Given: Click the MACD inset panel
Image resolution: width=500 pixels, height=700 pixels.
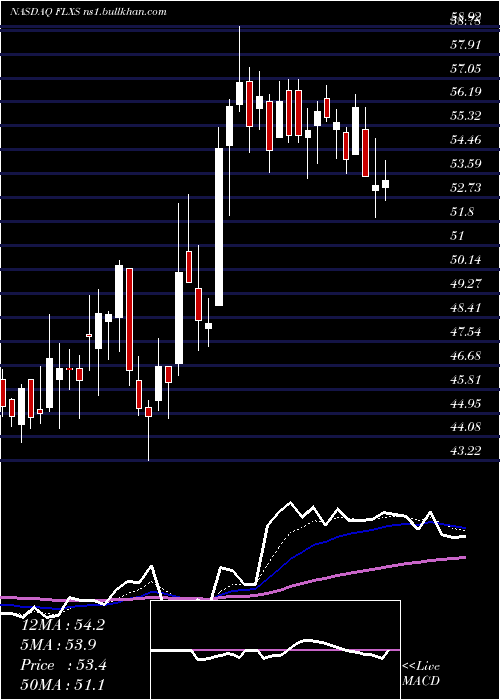Looking at the screenshot, I should coord(275,650).
